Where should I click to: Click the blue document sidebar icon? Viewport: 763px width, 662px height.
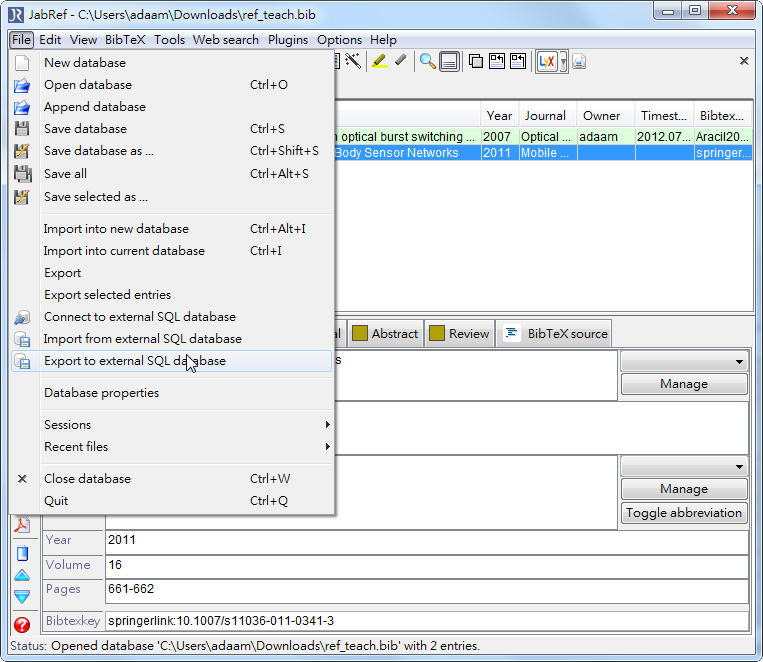point(22,553)
